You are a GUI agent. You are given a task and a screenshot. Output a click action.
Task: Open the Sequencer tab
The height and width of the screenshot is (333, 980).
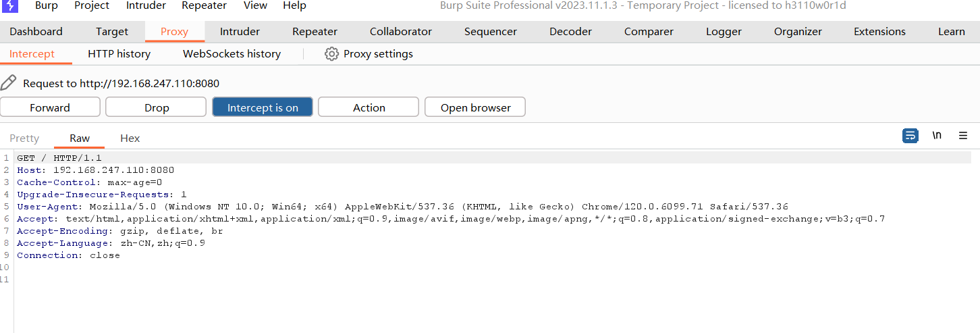coord(491,32)
